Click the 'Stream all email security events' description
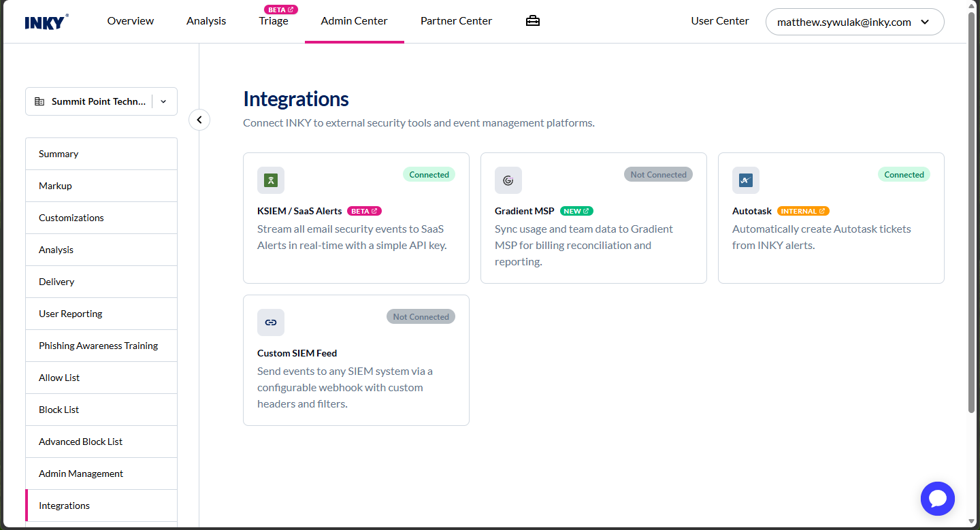The image size is (980, 530). coord(352,237)
